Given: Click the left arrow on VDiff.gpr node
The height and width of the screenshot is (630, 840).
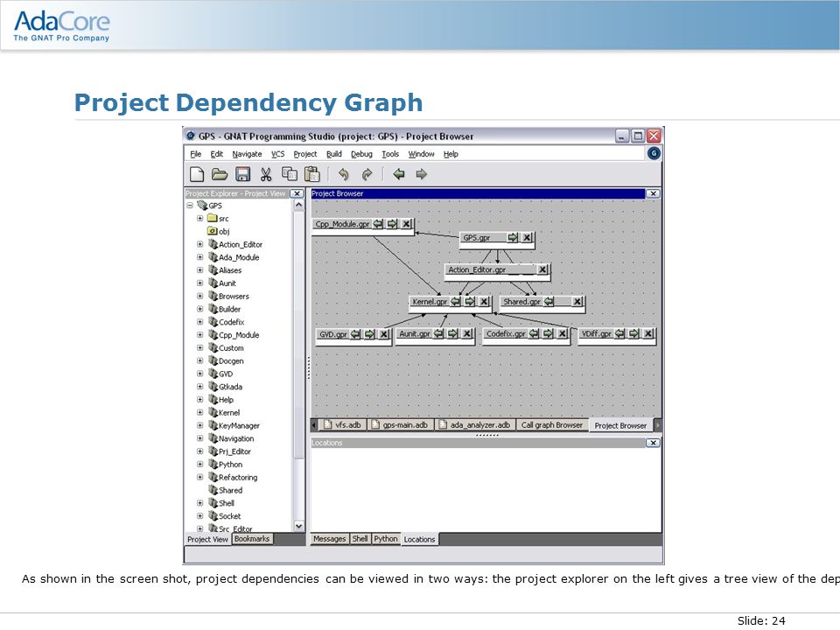Looking at the screenshot, I should (x=619, y=333).
